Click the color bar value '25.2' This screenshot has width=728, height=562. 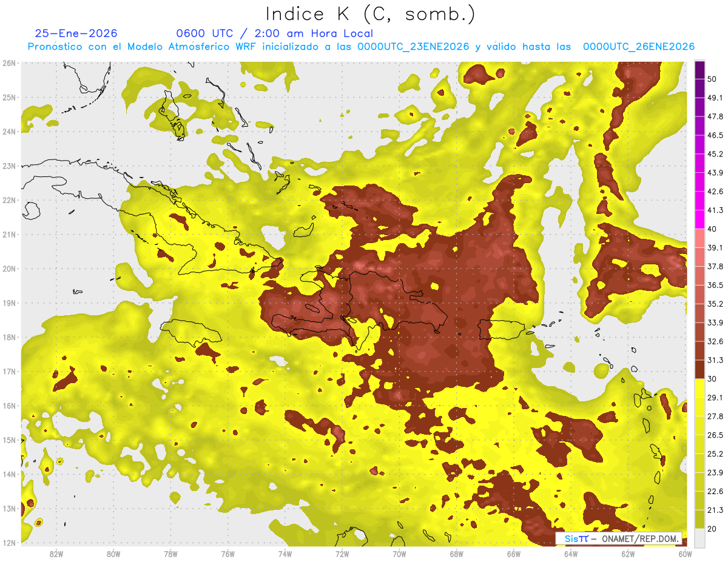tap(715, 453)
